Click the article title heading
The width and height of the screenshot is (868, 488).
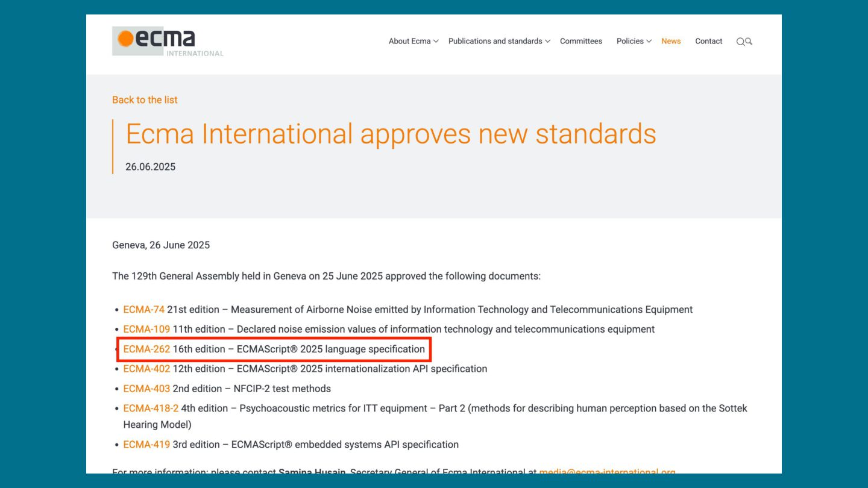391,134
